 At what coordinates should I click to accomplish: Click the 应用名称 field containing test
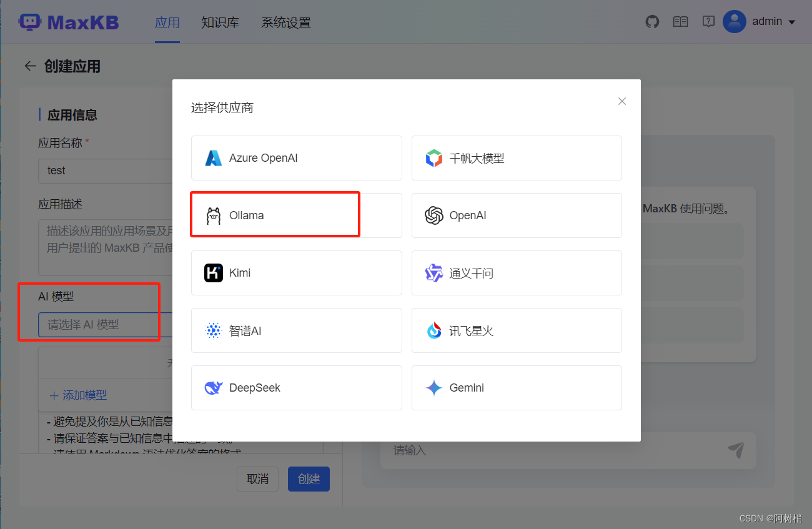coord(106,171)
